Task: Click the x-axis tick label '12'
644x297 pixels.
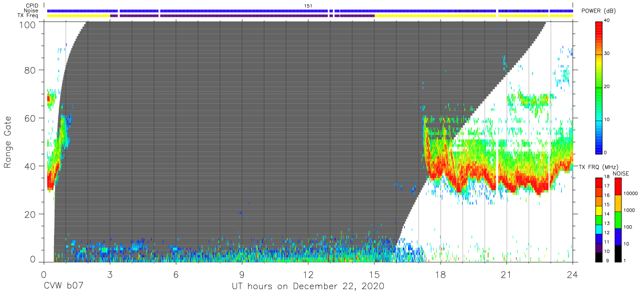Action: tap(308, 274)
